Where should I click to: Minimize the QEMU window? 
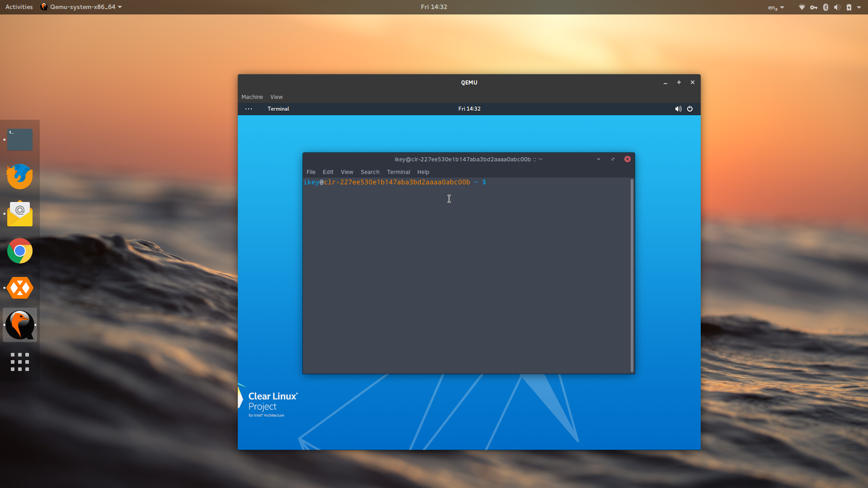[665, 83]
